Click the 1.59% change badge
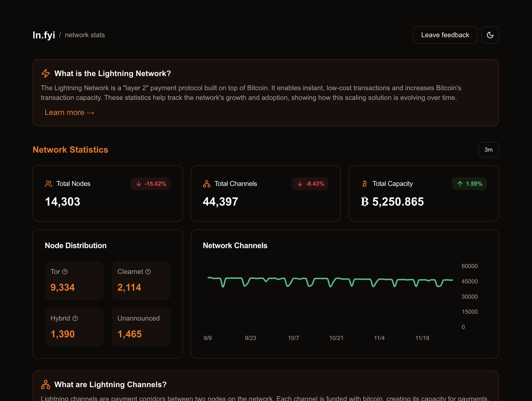The image size is (532, 401). pos(469,184)
